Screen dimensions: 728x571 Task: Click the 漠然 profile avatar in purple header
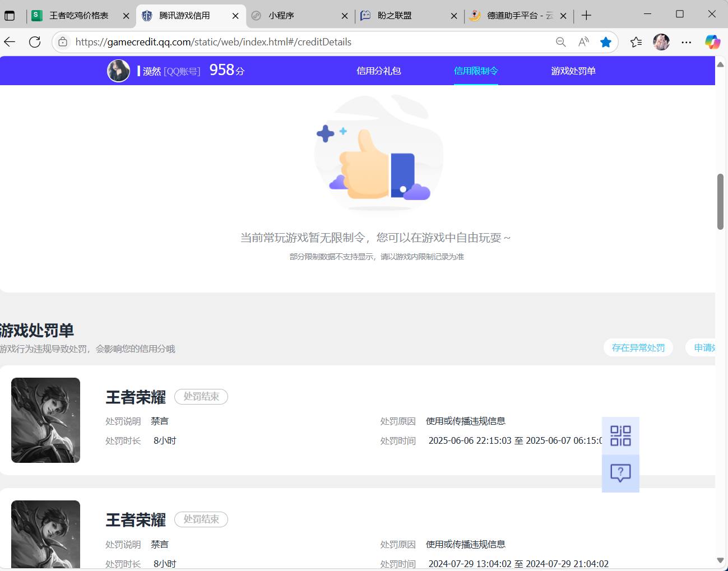pos(118,70)
